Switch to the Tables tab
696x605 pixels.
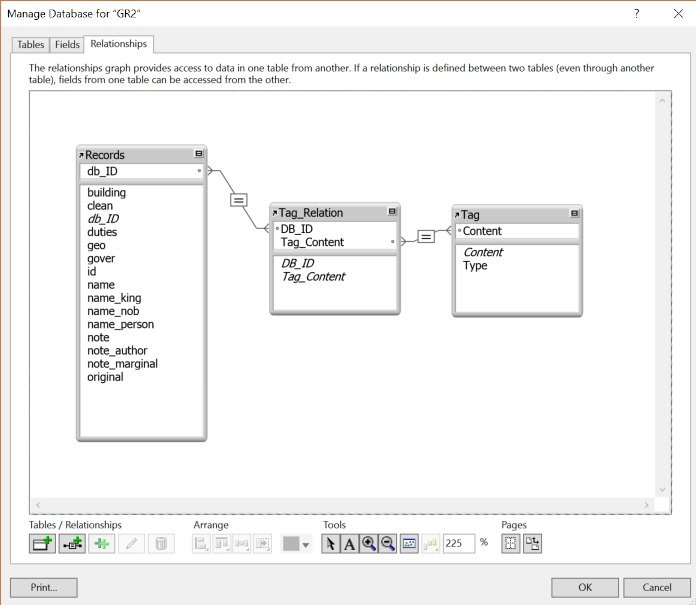[31, 44]
